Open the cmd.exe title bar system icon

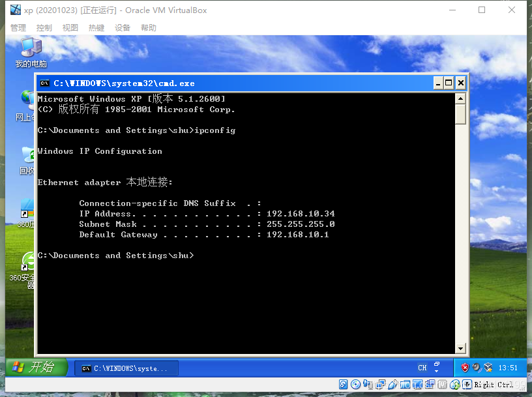[x=44, y=83]
